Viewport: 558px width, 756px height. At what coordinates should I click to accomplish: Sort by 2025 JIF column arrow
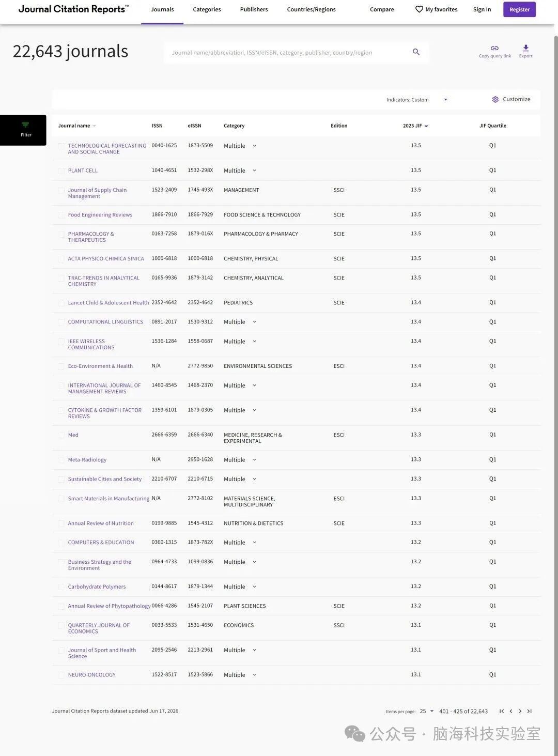[x=426, y=126]
